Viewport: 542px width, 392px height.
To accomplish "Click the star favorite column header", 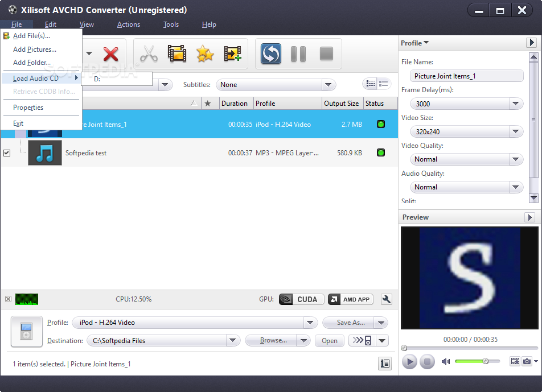I will tap(208, 104).
